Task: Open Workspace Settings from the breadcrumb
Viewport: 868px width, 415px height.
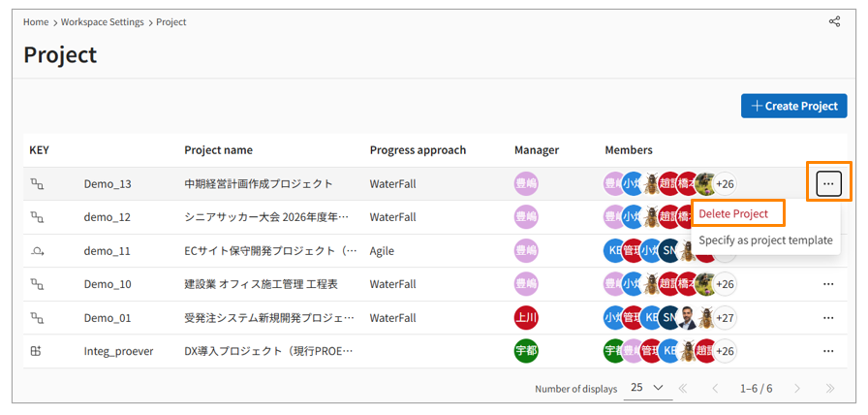Action: pyautogui.click(x=104, y=21)
